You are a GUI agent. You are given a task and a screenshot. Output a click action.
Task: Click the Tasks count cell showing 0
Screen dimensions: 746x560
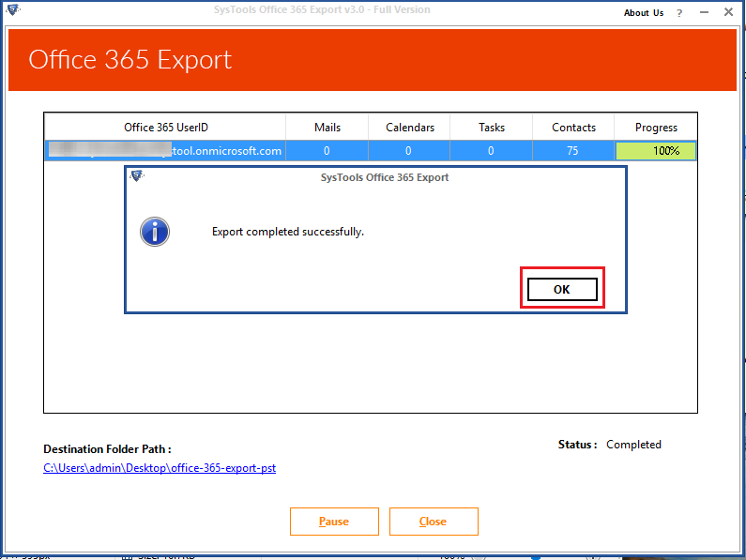tap(491, 151)
